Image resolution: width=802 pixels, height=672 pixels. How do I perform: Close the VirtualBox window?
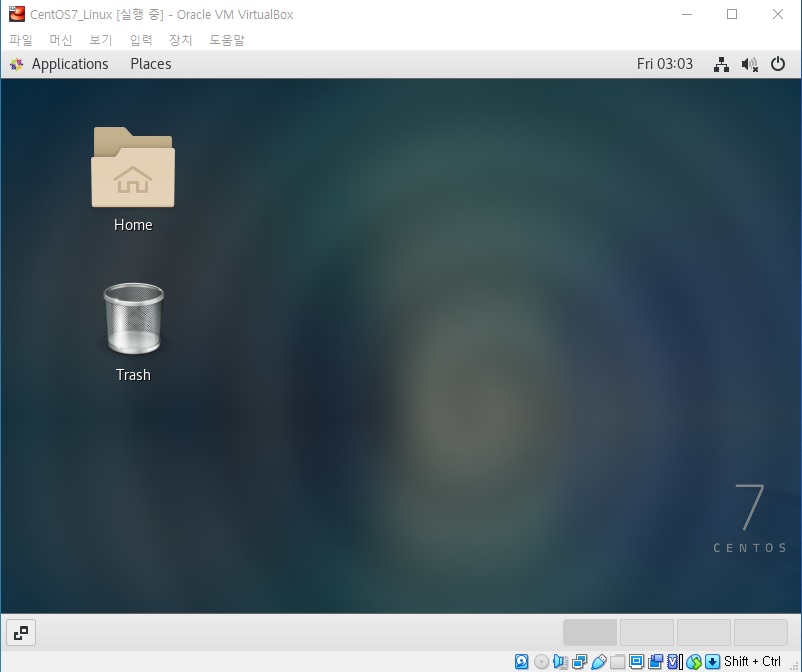777,14
